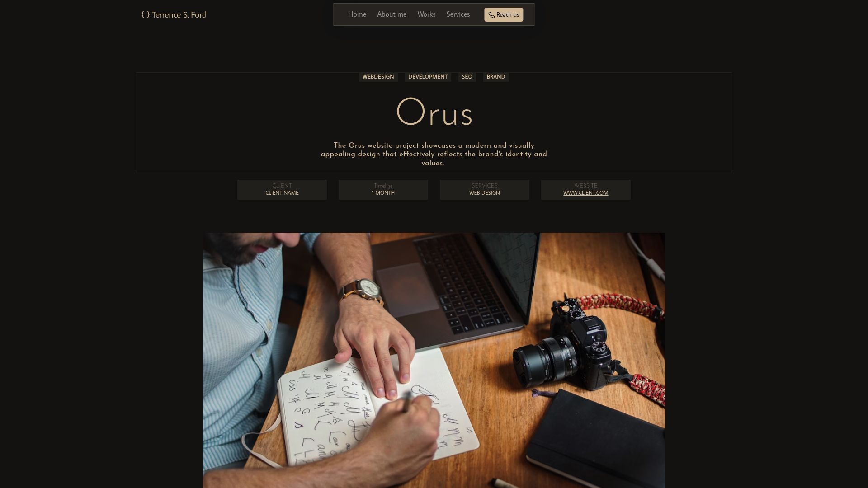
Task: Click the SERVICES Web Design card
Action: pyautogui.click(x=485, y=190)
